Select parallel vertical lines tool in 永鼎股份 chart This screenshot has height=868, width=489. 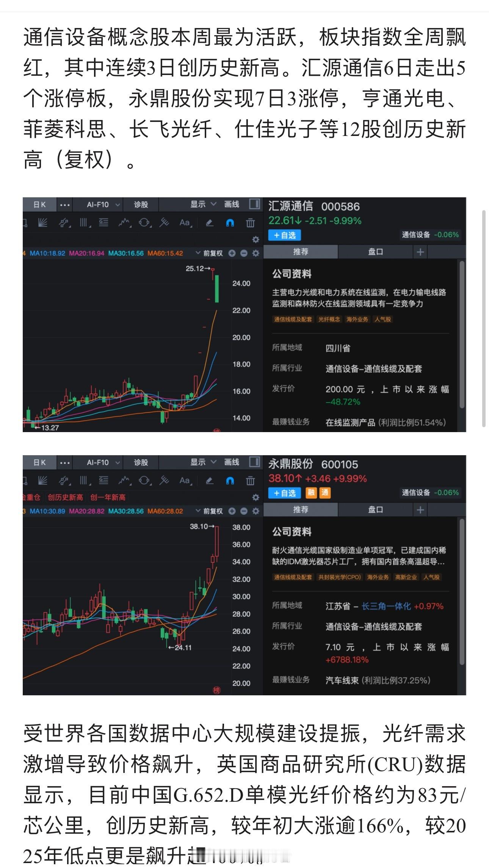point(85,481)
